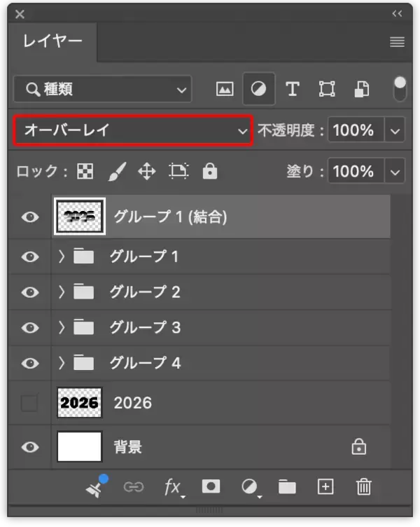420x527 pixels.
Task: Filter for shape layers icon
Action: pyautogui.click(x=327, y=89)
